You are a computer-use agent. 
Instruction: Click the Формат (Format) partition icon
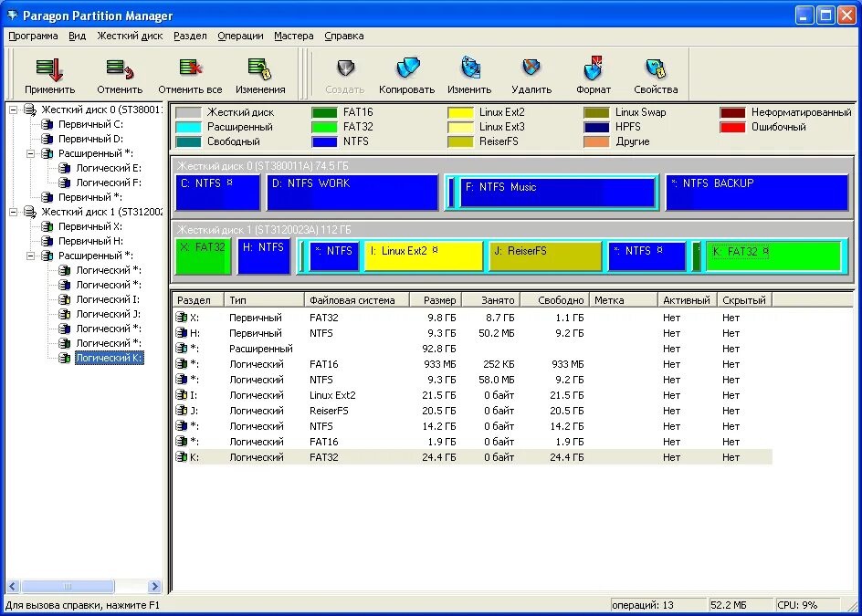594,68
